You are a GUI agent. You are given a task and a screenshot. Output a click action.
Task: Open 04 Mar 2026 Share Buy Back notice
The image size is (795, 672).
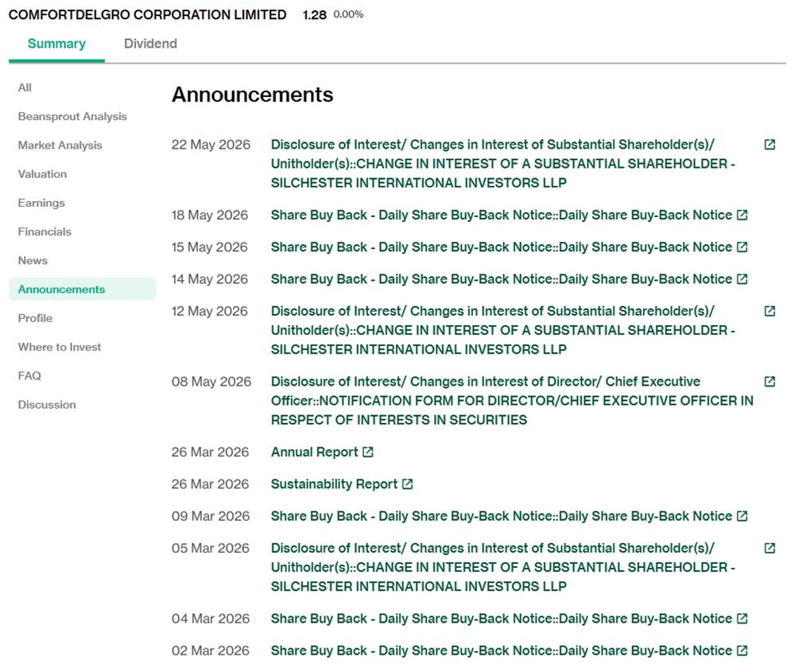click(x=502, y=619)
